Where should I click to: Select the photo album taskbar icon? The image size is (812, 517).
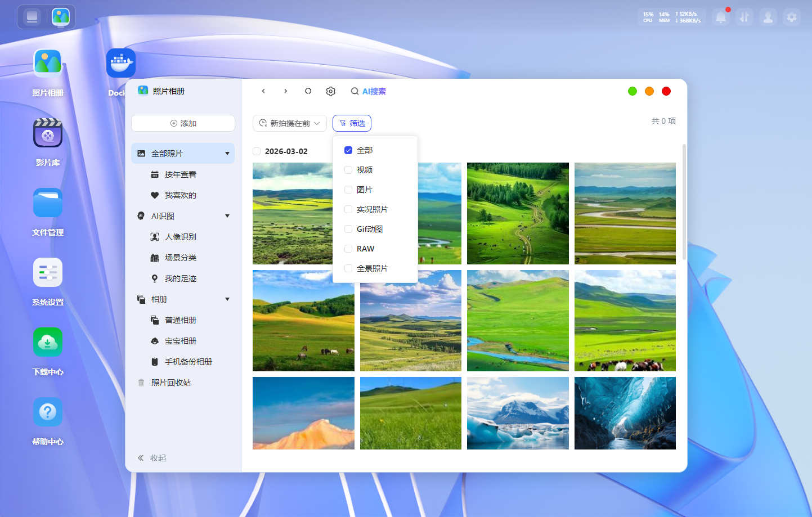click(x=61, y=17)
